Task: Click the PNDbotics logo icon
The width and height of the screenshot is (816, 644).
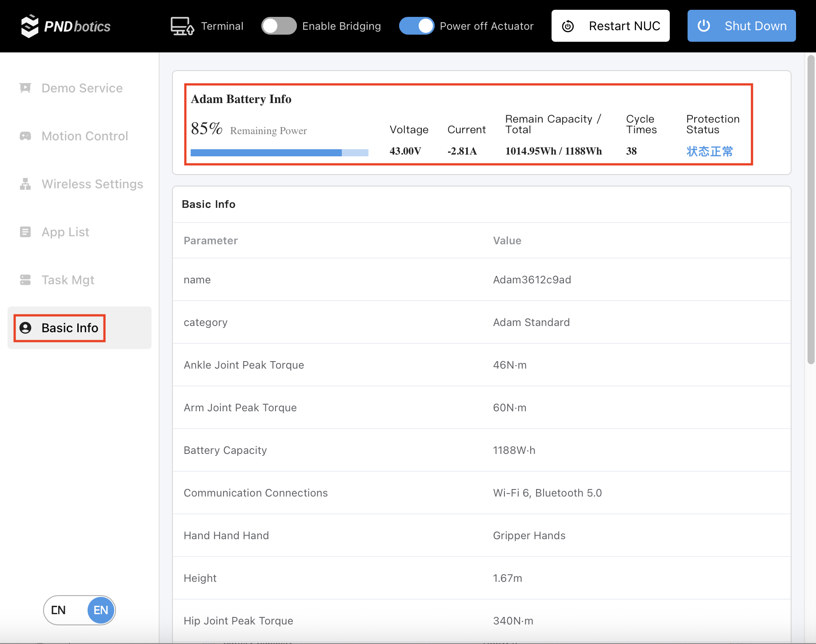Action: tap(30, 26)
